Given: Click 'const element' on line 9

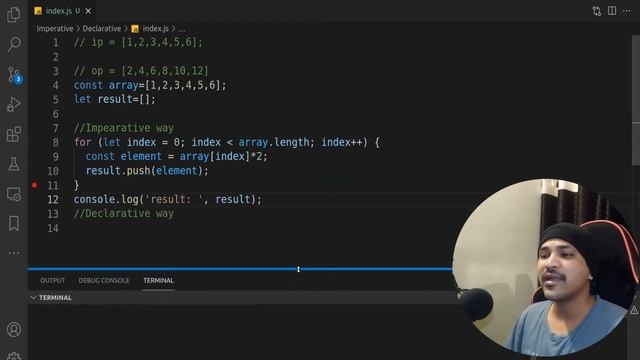Looking at the screenshot, I should point(123,157).
